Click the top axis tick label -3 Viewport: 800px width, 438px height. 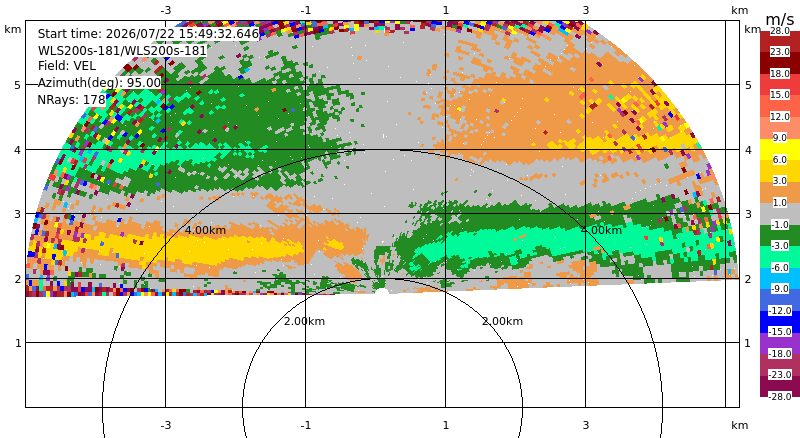click(165, 10)
